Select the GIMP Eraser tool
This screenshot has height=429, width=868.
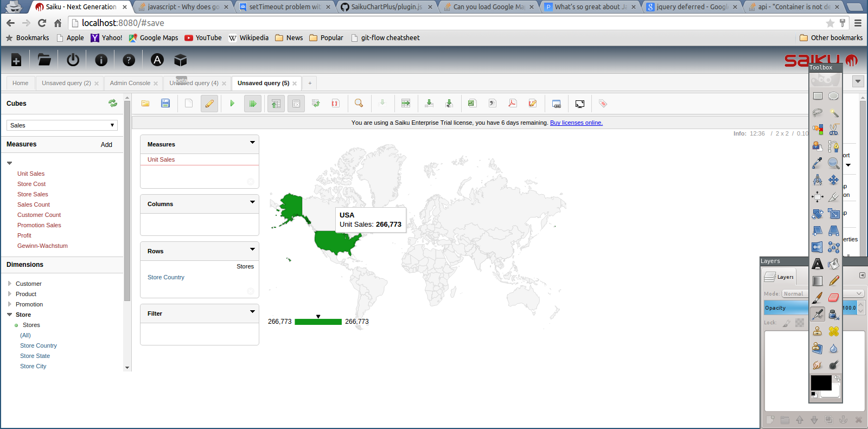834,298
